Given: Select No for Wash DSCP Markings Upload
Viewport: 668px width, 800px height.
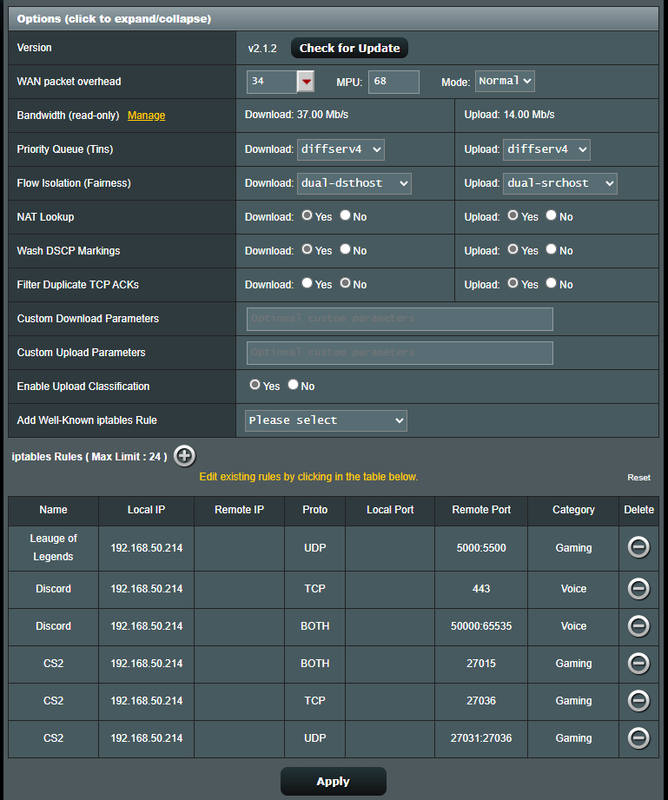Looking at the screenshot, I should [x=551, y=250].
